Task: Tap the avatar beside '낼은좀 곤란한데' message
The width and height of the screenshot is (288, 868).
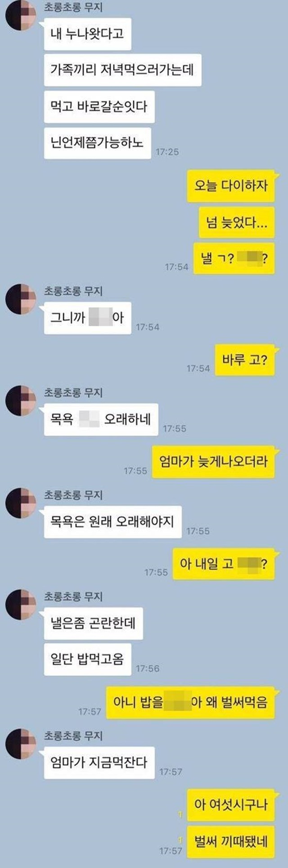Action: (20, 605)
